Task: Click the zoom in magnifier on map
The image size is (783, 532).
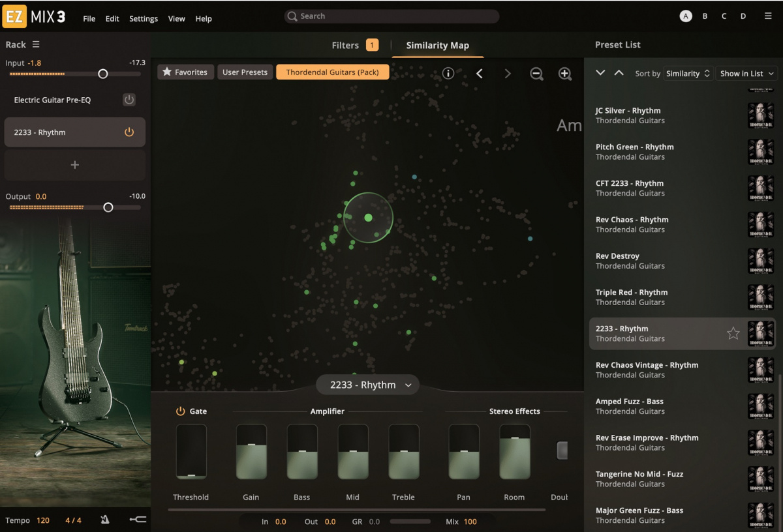Action: [x=565, y=74]
